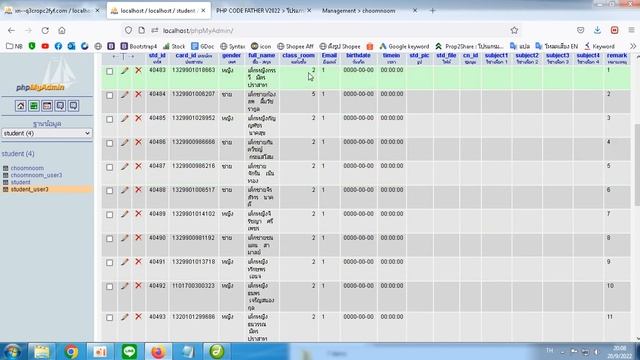Switch to Management > choomnoom tab

pyautogui.click(x=369, y=11)
